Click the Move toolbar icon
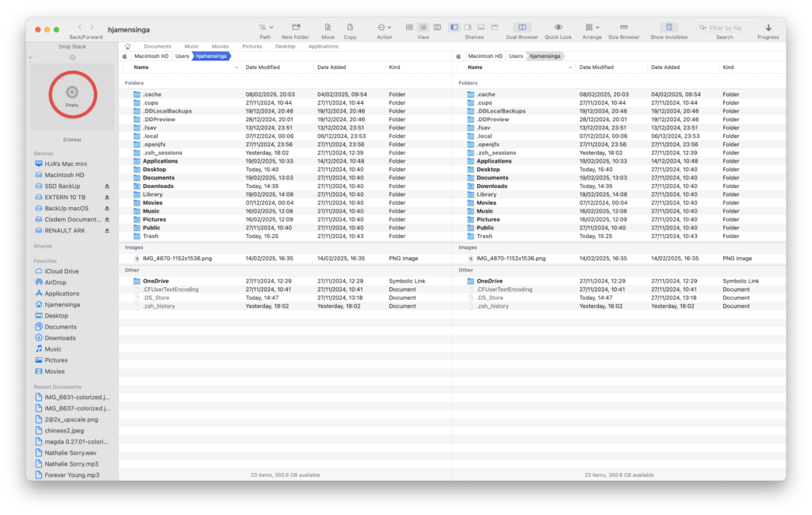 327,28
